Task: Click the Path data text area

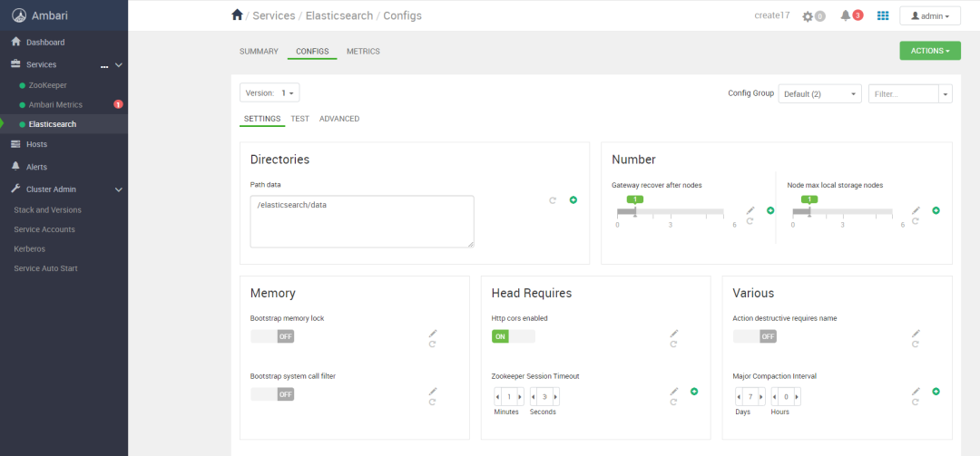Action: [x=362, y=220]
